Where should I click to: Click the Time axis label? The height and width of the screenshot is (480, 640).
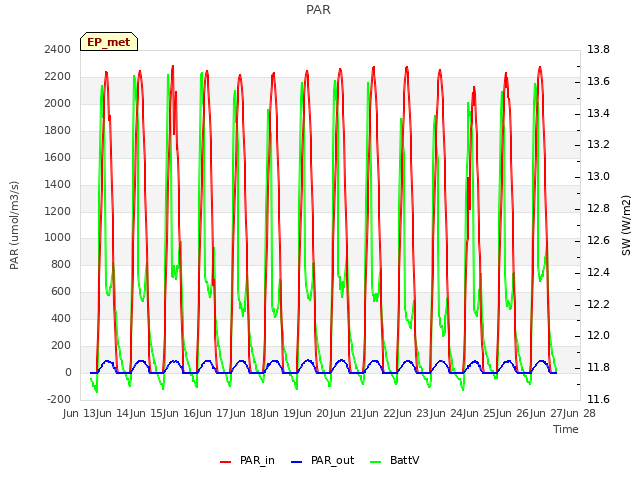click(x=566, y=429)
